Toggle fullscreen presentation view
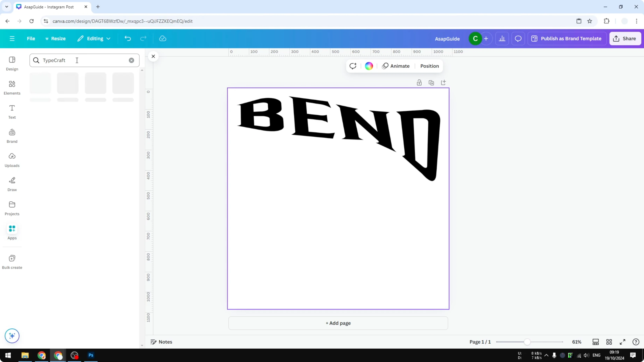 [623, 342]
